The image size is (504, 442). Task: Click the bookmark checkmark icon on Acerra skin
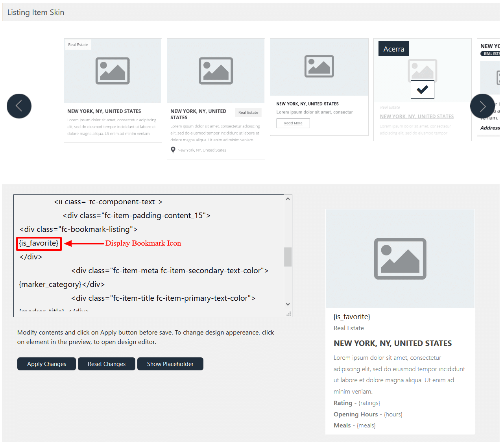tap(422, 89)
